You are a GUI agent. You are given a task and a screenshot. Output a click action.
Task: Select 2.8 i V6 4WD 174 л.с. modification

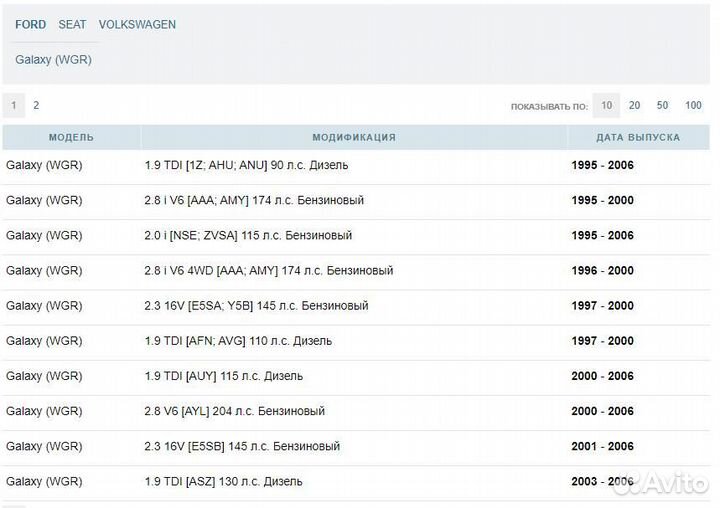268,270
